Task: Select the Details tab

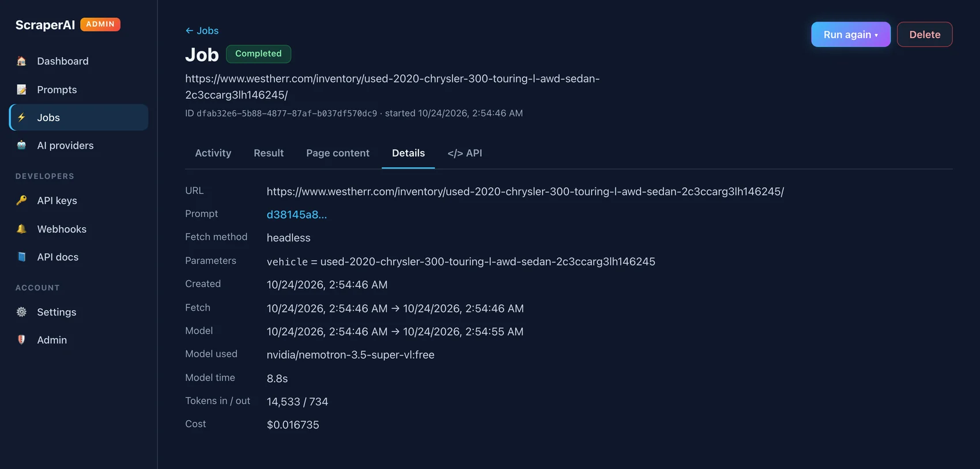Action: (408, 153)
